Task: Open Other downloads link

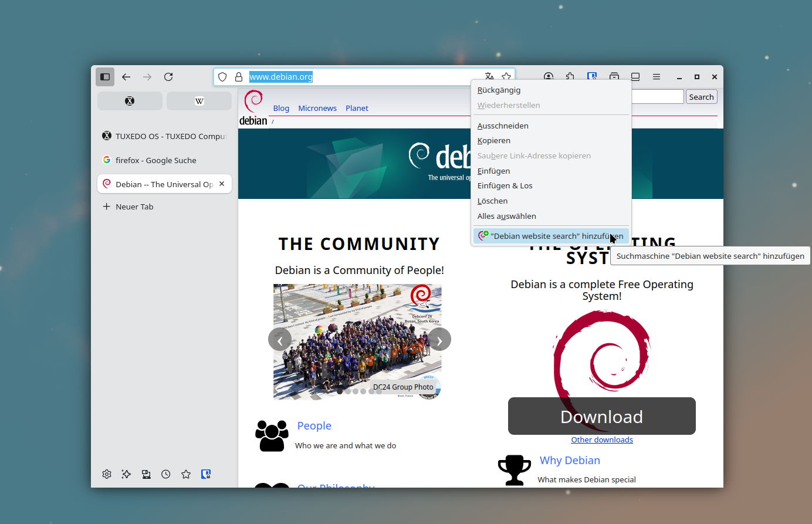Action: tap(602, 440)
